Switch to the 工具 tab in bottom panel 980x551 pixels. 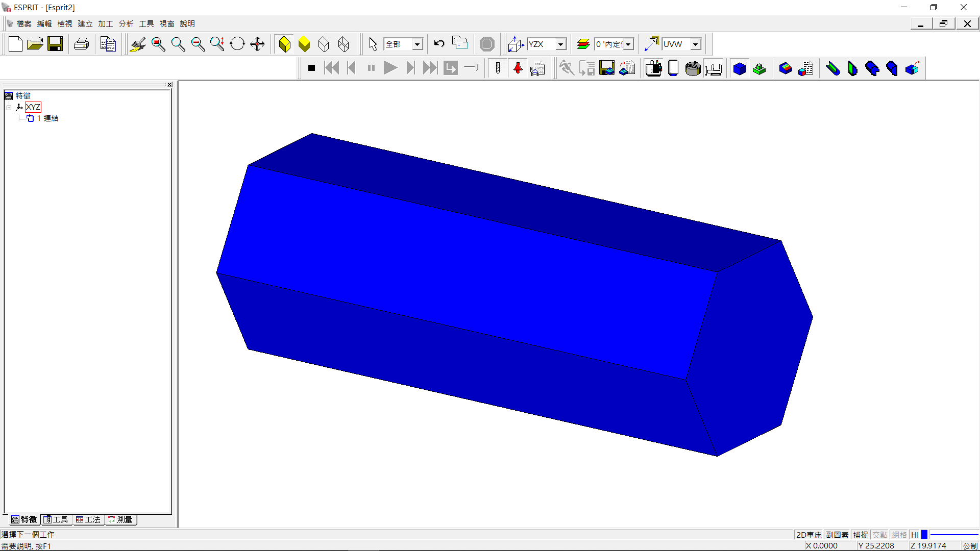[56, 519]
